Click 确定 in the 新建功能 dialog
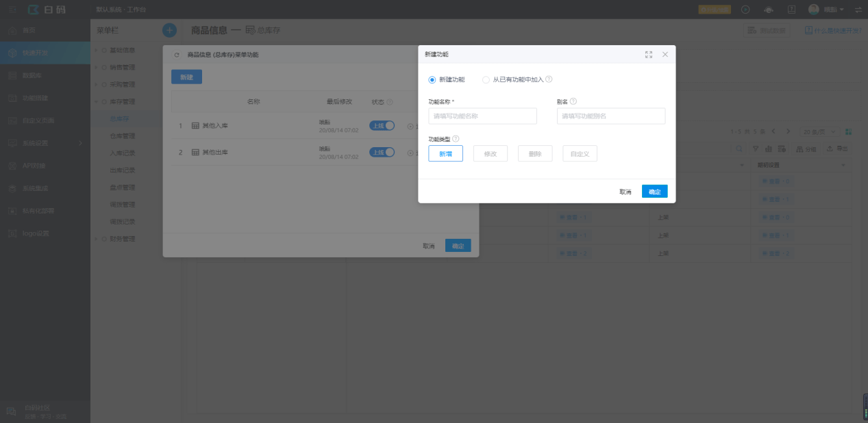This screenshot has width=868, height=423. coord(655,192)
